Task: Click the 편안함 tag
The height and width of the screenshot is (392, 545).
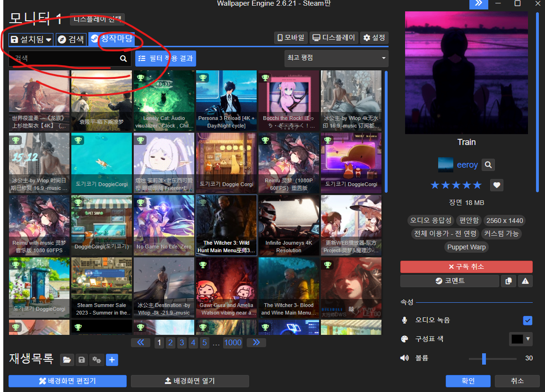Action: 469,221
